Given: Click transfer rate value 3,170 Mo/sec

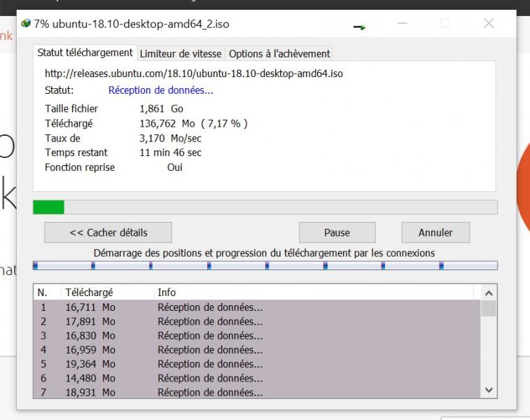Looking at the screenshot, I should [170, 138].
